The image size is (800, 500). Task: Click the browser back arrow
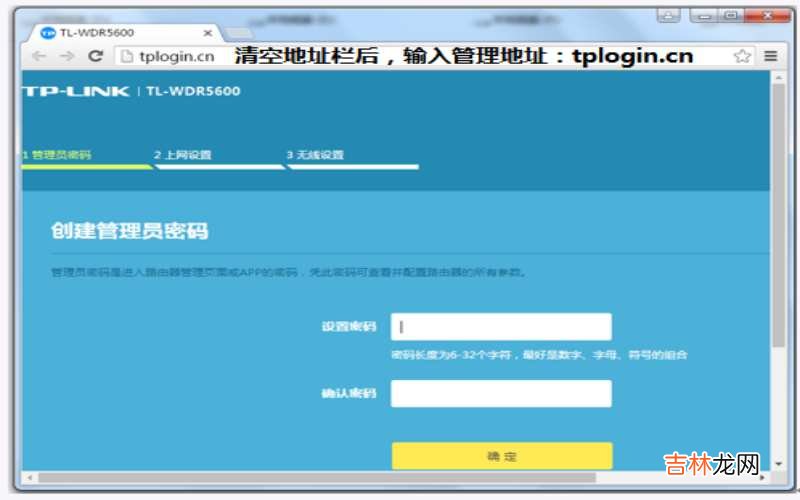click(x=38, y=56)
